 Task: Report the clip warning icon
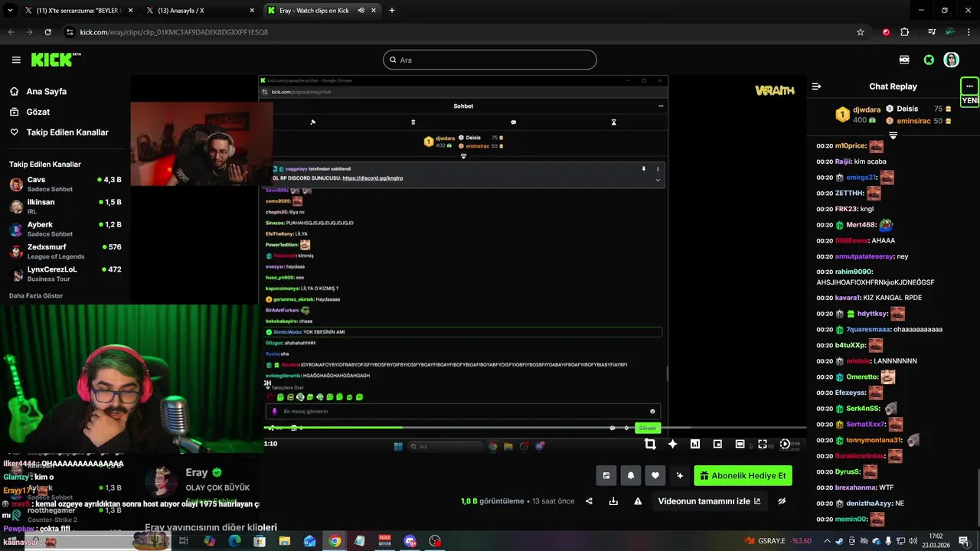point(638,501)
